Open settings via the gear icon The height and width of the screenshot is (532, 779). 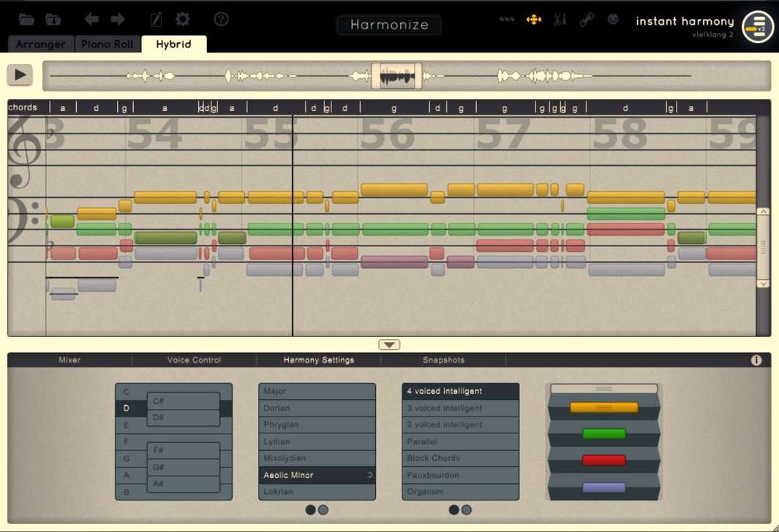(182, 19)
